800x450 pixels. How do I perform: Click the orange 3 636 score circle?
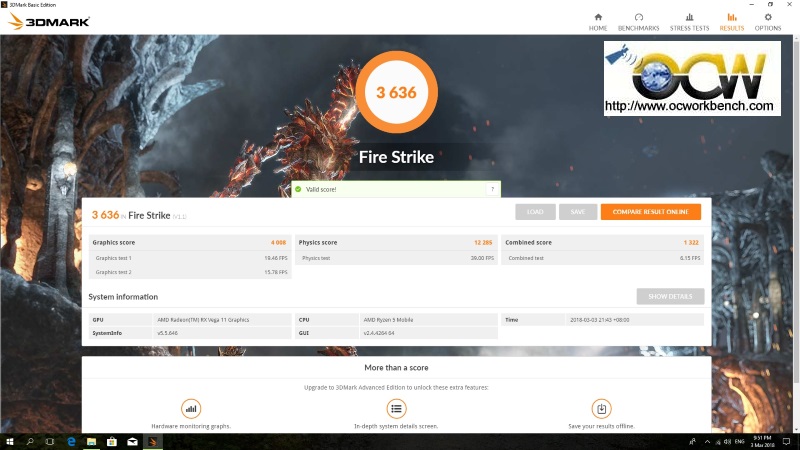click(396, 92)
